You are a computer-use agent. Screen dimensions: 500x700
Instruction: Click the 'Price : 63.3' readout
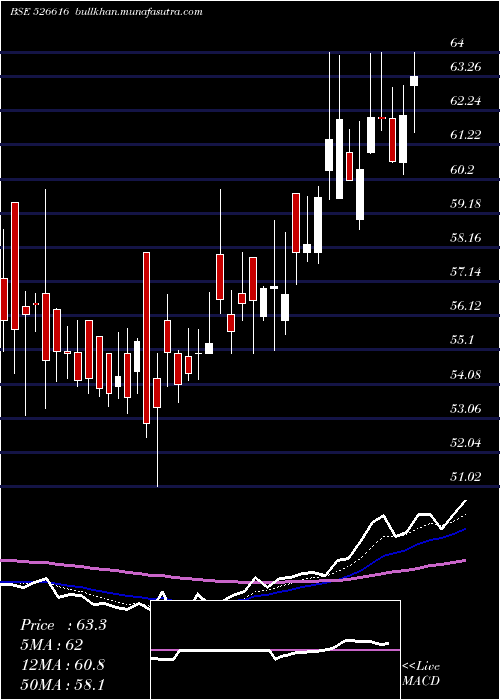point(63,625)
